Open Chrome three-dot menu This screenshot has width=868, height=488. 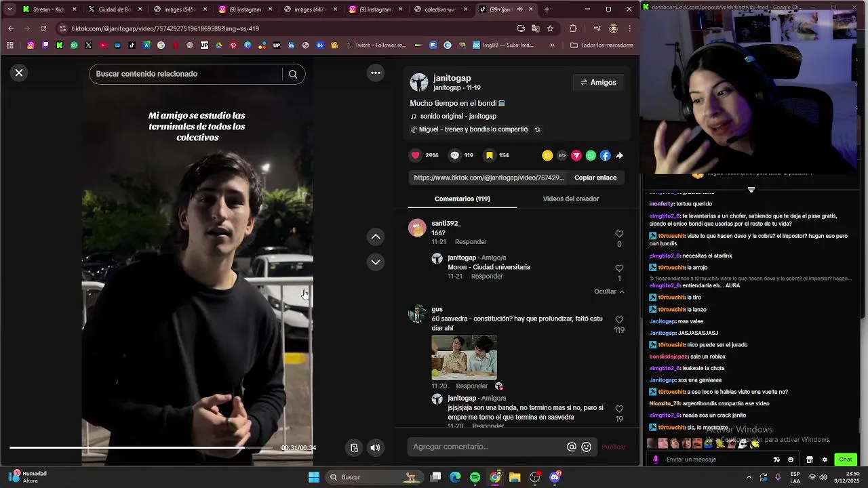pos(630,28)
